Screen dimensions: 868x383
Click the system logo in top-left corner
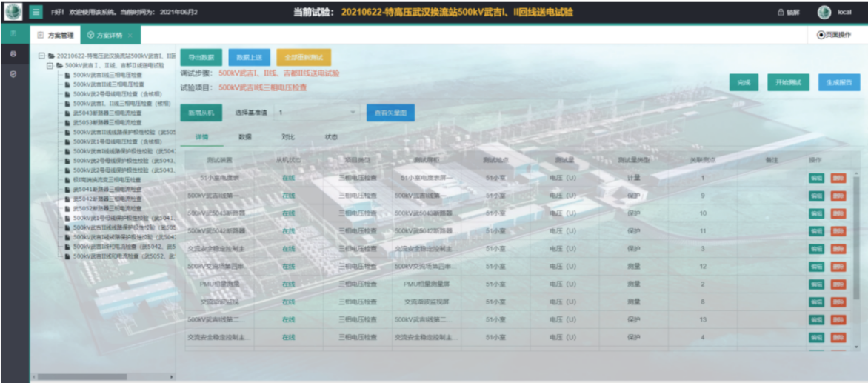13,13
